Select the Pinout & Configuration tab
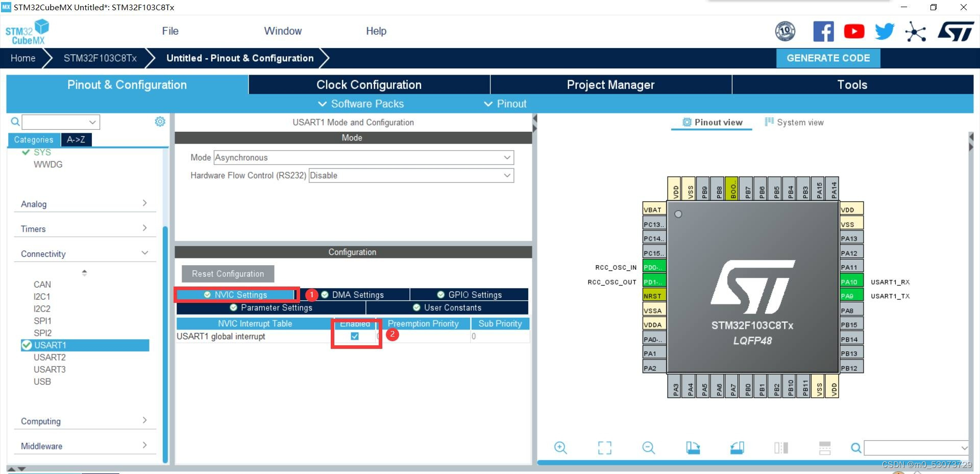980x474 pixels. (127, 85)
